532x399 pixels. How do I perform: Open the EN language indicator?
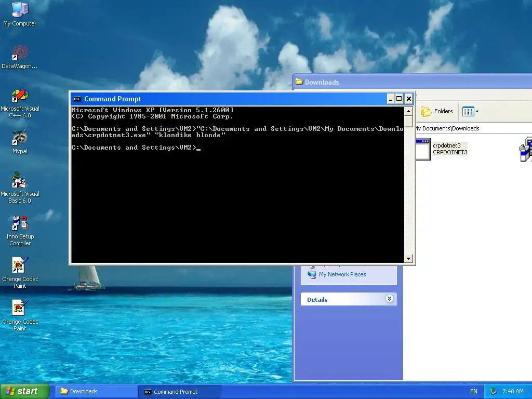pos(474,391)
